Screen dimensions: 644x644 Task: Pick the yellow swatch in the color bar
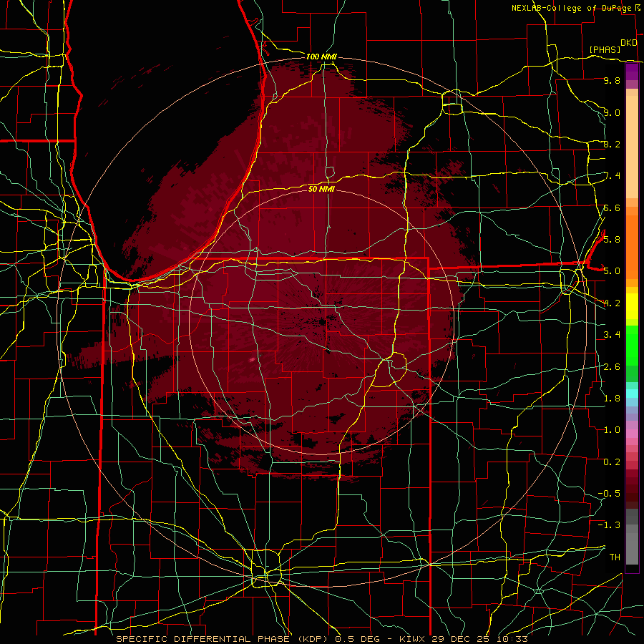pos(632,306)
